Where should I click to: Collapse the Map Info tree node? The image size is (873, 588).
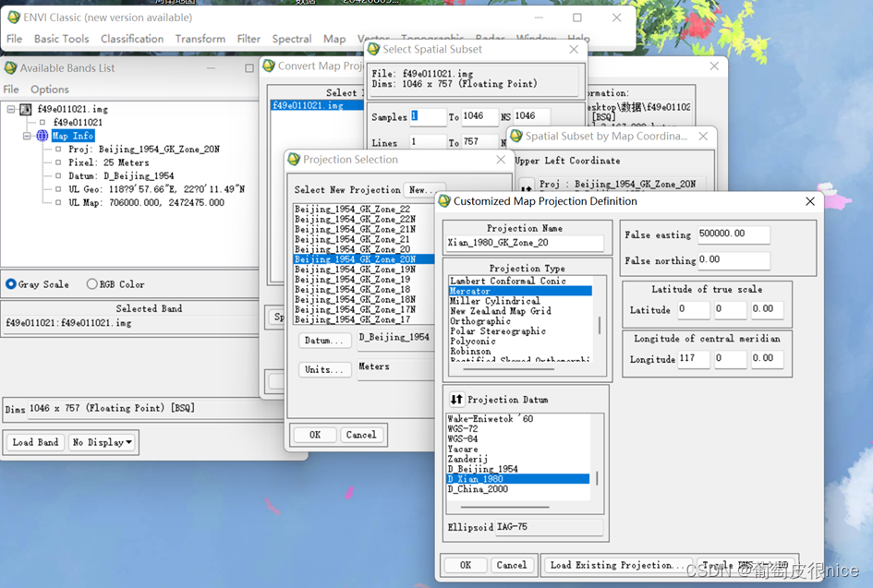click(27, 136)
